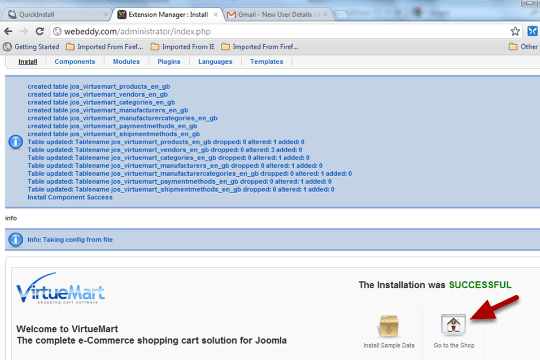Image resolution: width=540 pixels, height=360 pixels.
Task: Reload the page with the refresh icon
Action: (x=40, y=31)
